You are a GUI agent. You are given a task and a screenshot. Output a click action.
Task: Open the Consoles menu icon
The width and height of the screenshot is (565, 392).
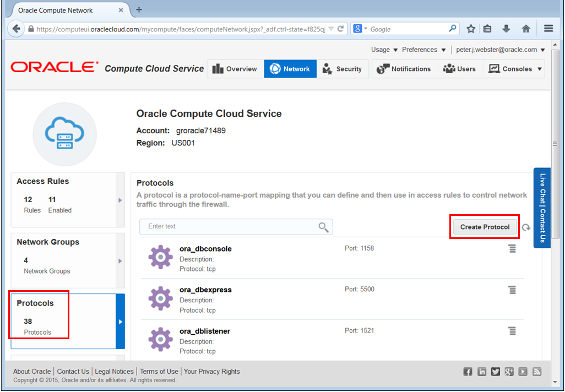495,68
